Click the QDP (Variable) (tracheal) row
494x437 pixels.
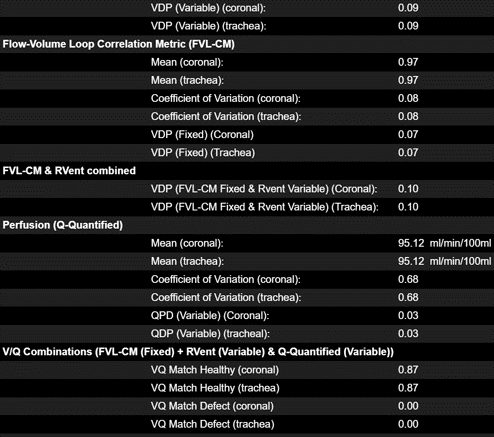pos(247,334)
